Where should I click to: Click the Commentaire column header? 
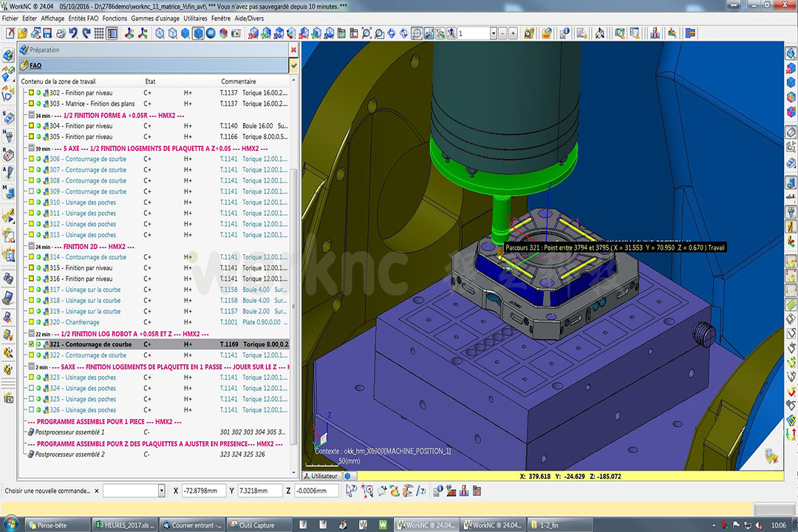(x=239, y=81)
